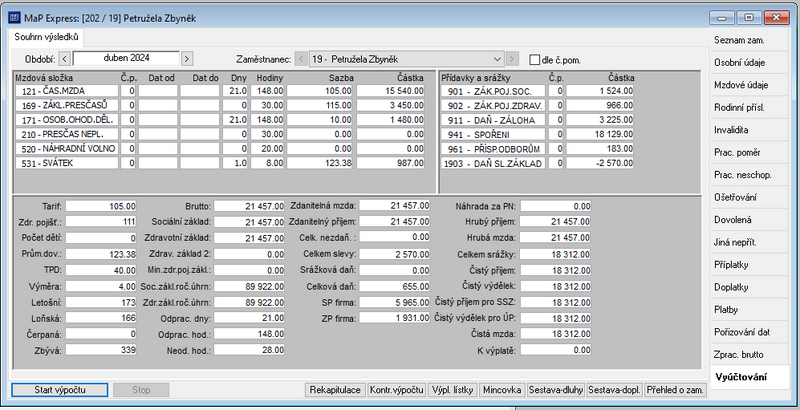800x410 pixels.
Task: Select next employee arrow button
Action: pos(512,59)
